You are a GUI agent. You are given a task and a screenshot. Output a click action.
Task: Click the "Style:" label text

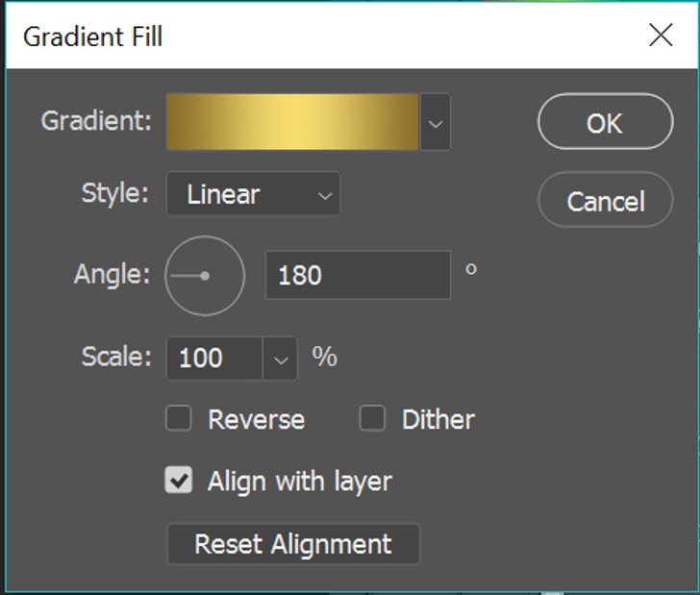coord(115,193)
